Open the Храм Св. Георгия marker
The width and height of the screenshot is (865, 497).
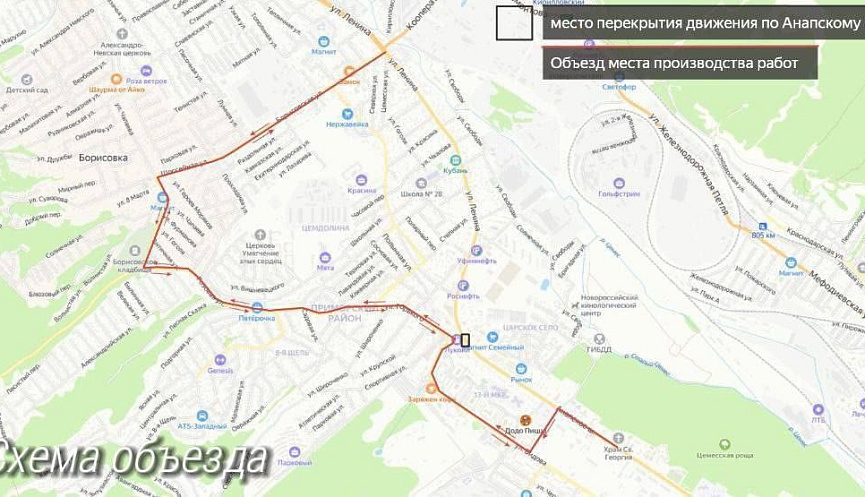618,438
